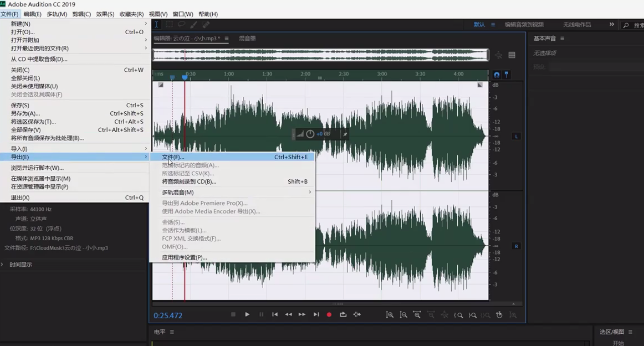Open Selection/View panel menu
The height and width of the screenshot is (346, 644).
[x=630, y=332]
